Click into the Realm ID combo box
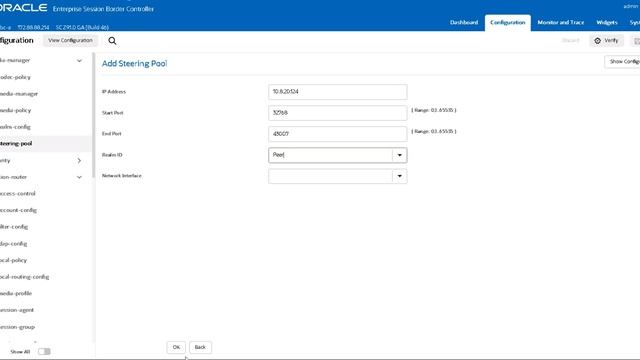The width and height of the screenshot is (640, 360). coord(330,155)
